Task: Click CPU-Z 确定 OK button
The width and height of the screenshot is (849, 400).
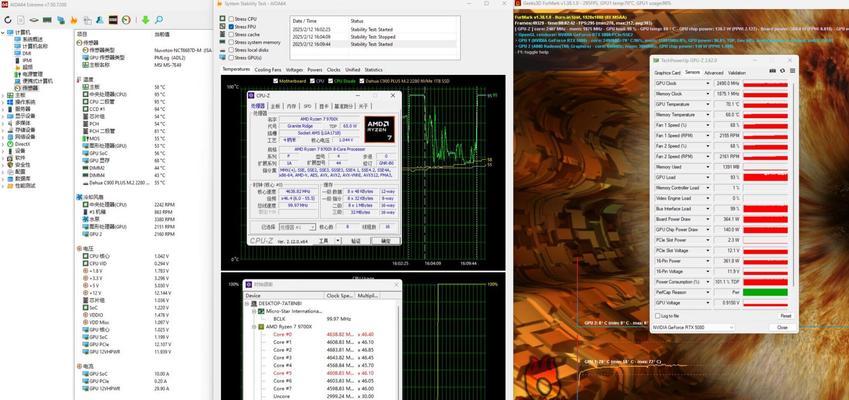Action: [386, 241]
